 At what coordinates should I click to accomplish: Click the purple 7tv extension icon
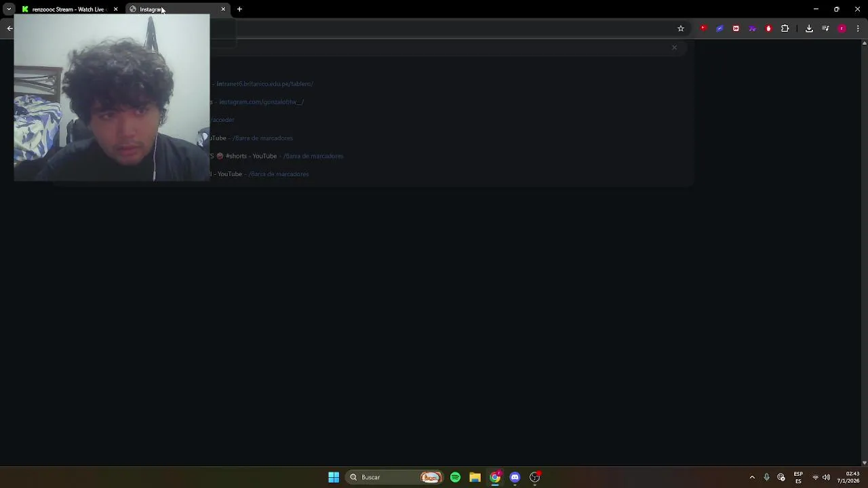click(x=752, y=28)
